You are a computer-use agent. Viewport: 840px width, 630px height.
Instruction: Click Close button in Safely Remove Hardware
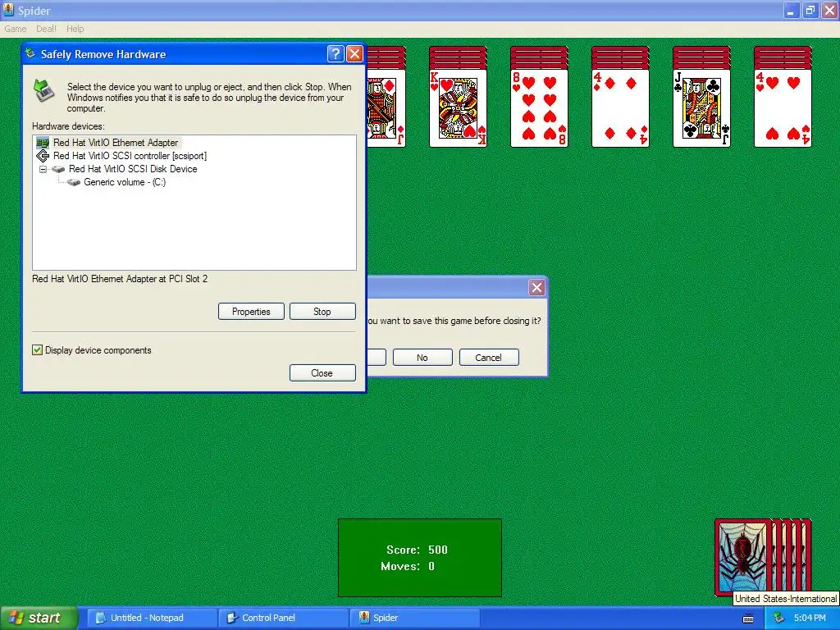(322, 373)
